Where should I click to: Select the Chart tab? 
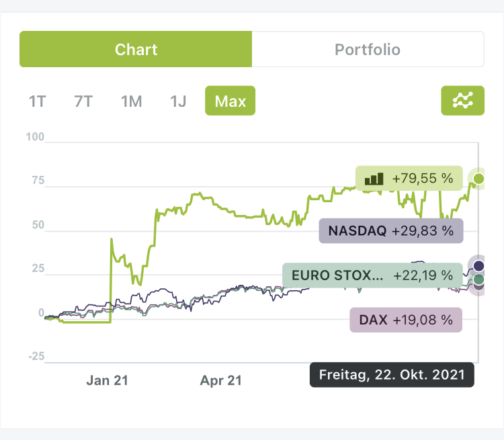136,50
